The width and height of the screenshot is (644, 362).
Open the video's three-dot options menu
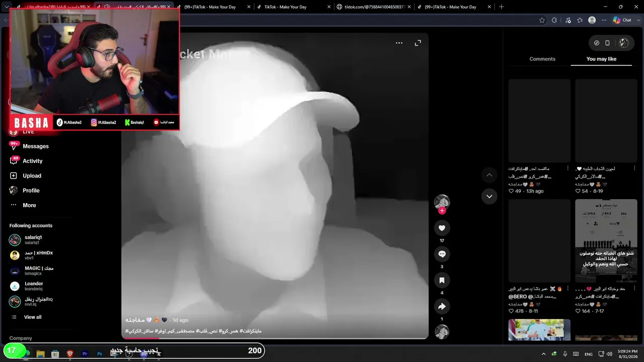point(399,43)
